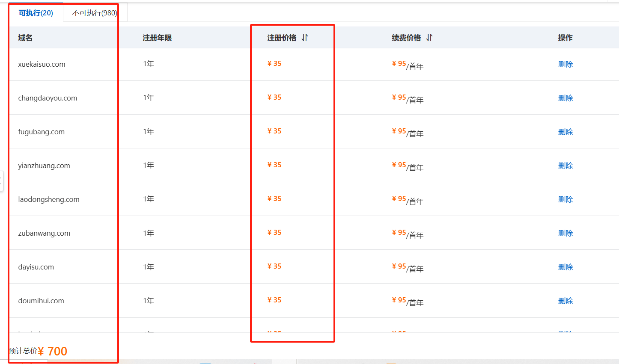619x364 pixels.
Task: Delete the xuekaisuo.com row
Action: [x=565, y=64]
